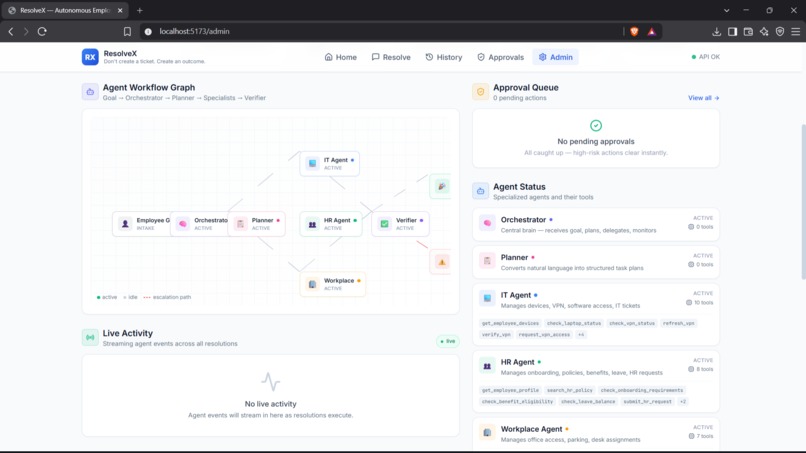Screen dimensions: 806x453
Task: Click the 8 tools count on HR Agent
Action: click(x=701, y=369)
